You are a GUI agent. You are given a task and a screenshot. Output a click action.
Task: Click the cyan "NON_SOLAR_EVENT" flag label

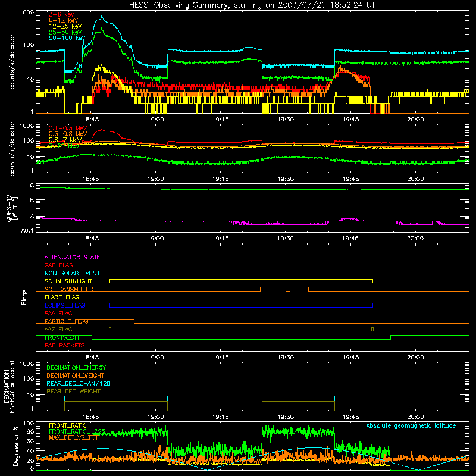click(x=72, y=273)
